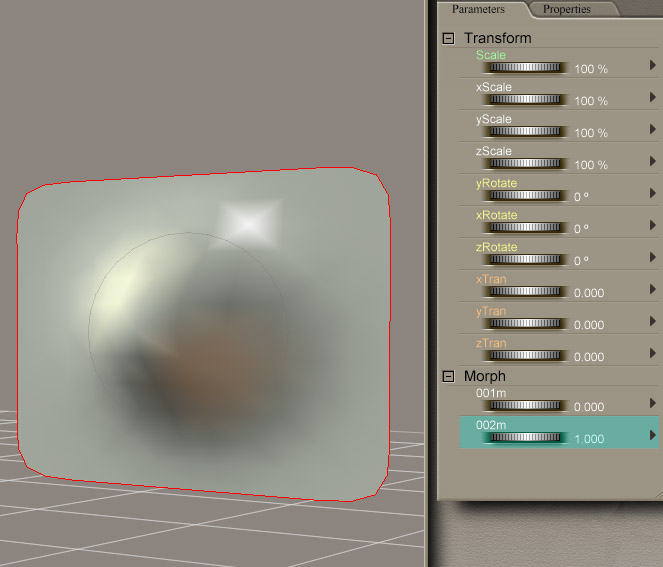Open the yRotate parameter arrow menu
The height and width of the screenshot is (567, 663).
[x=652, y=193]
